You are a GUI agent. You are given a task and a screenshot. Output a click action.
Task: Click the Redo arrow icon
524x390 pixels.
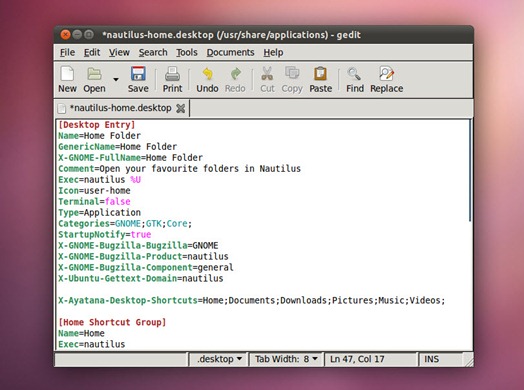click(x=235, y=74)
